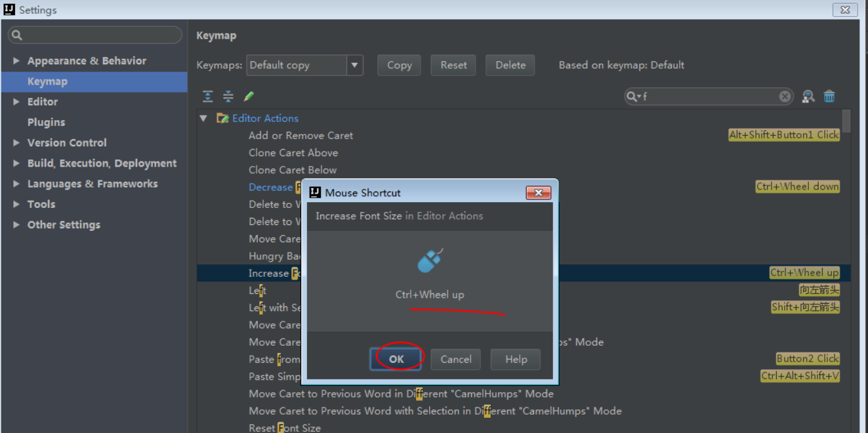Select Add or Remove Caret action
The width and height of the screenshot is (868, 433).
(x=300, y=135)
